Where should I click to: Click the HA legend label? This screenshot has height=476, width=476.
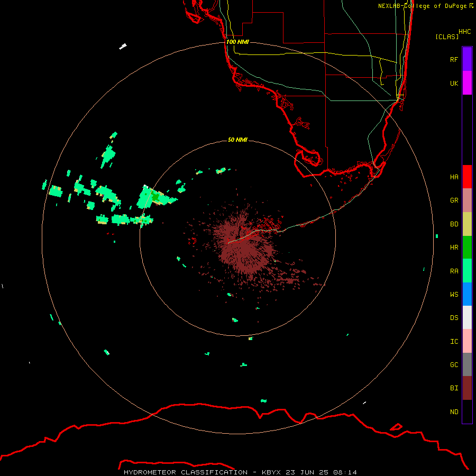tap(454, 177)
